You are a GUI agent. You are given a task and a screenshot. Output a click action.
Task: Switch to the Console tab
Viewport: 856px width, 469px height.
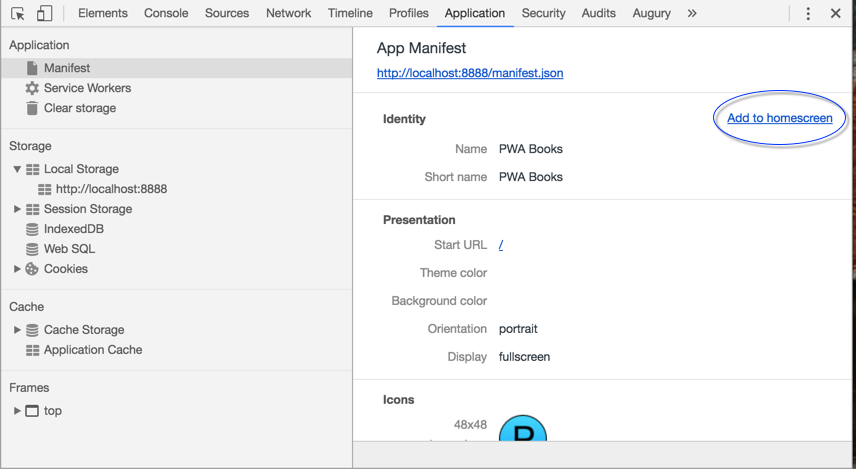coord(166,13)
